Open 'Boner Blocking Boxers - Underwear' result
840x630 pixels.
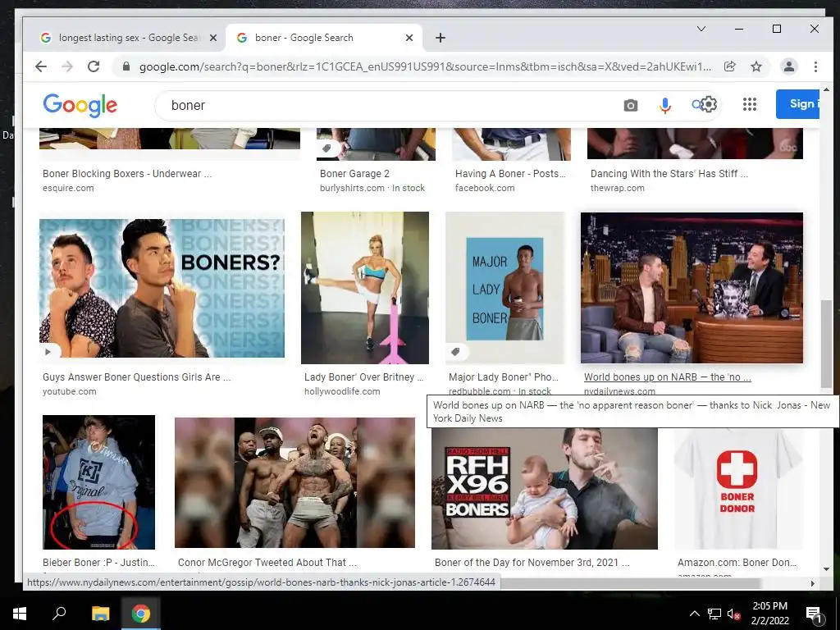pos(127,174)
